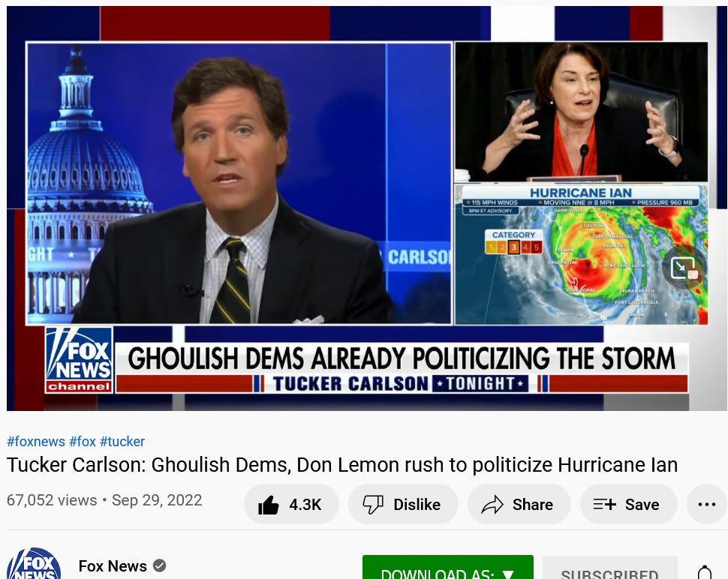
Task: Click the Save to playlist icon
Action: pos(604,504)
